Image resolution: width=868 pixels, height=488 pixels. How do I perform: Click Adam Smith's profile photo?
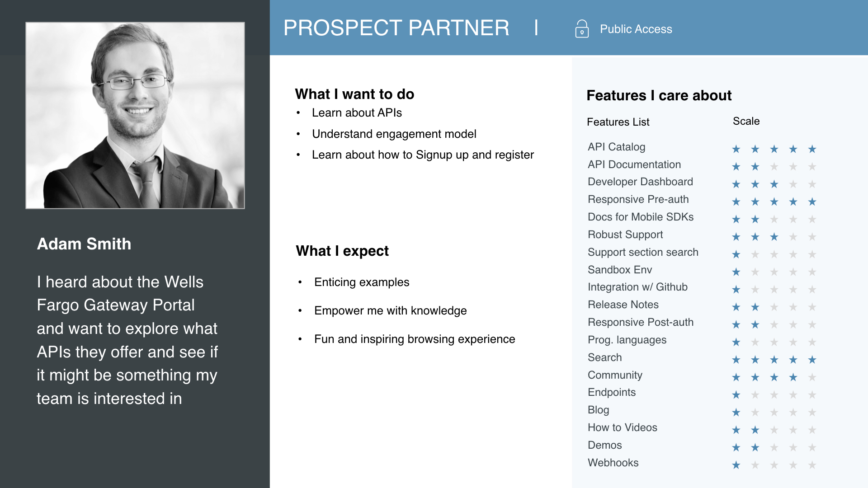pos(135,116)
